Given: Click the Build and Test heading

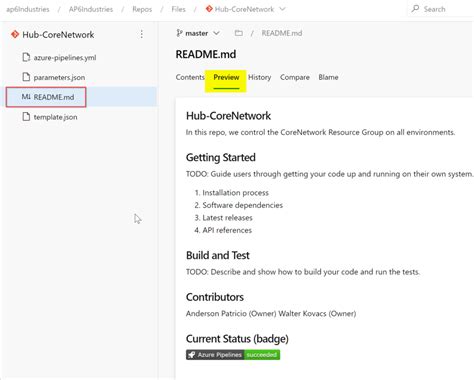Looking at the screenshot, I should [218, 255].
